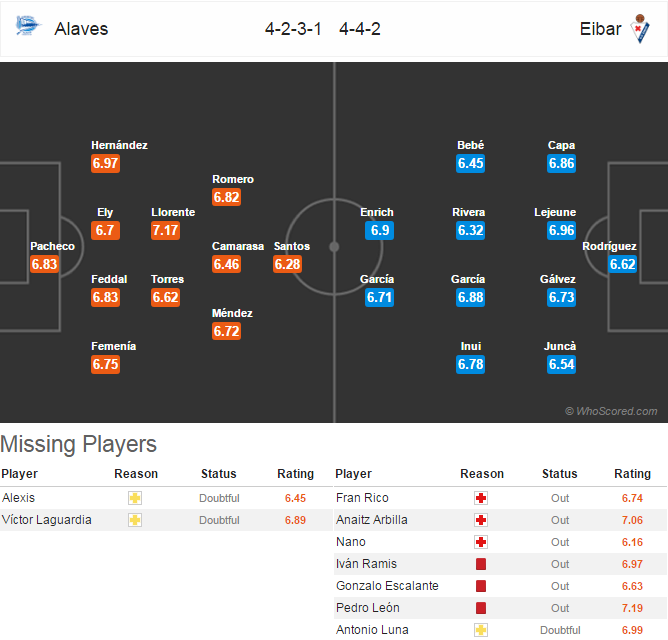Image resolution: width=668 pixels, height=640 pixels.
Task: Select Lejeune's 6.96 rating badge
Action: (561, 231)
